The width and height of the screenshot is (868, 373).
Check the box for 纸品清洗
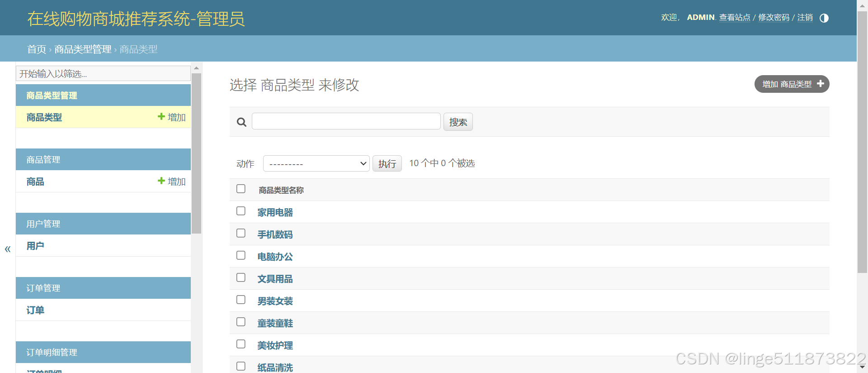[x=241, y=366]
